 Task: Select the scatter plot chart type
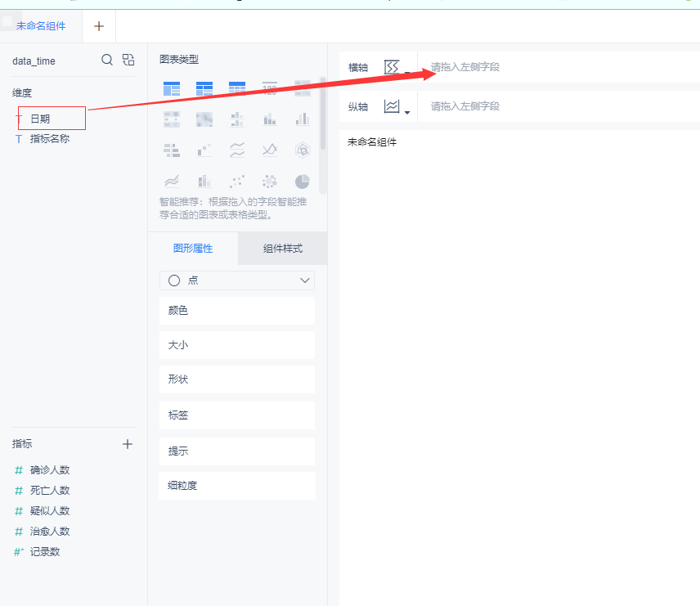(237, 182)
